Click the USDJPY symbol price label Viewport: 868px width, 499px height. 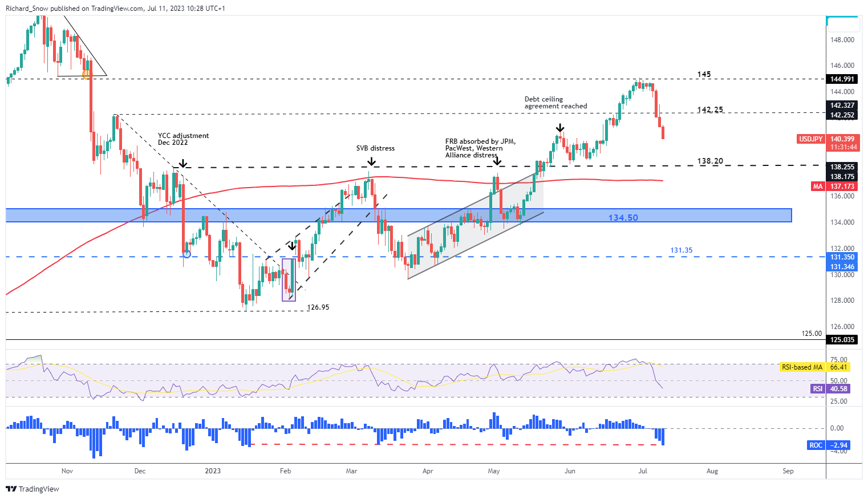tap(810, 139)
